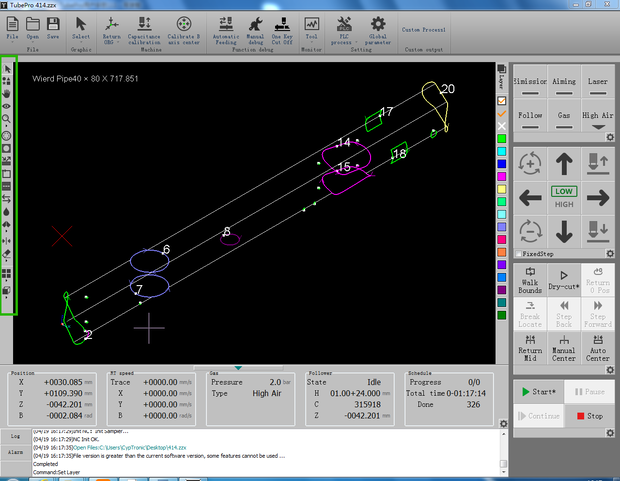Screen dimensions: 620x481
Task: Open Manual debug tool
Action: pyautogui.click(x=255, y=30)
